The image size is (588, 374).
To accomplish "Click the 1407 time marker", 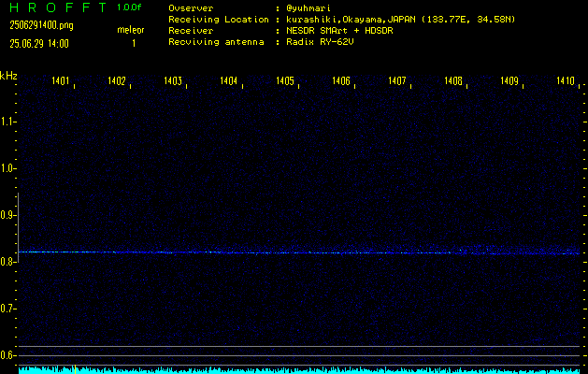I will pyautogui.click(x=397, y=80).
